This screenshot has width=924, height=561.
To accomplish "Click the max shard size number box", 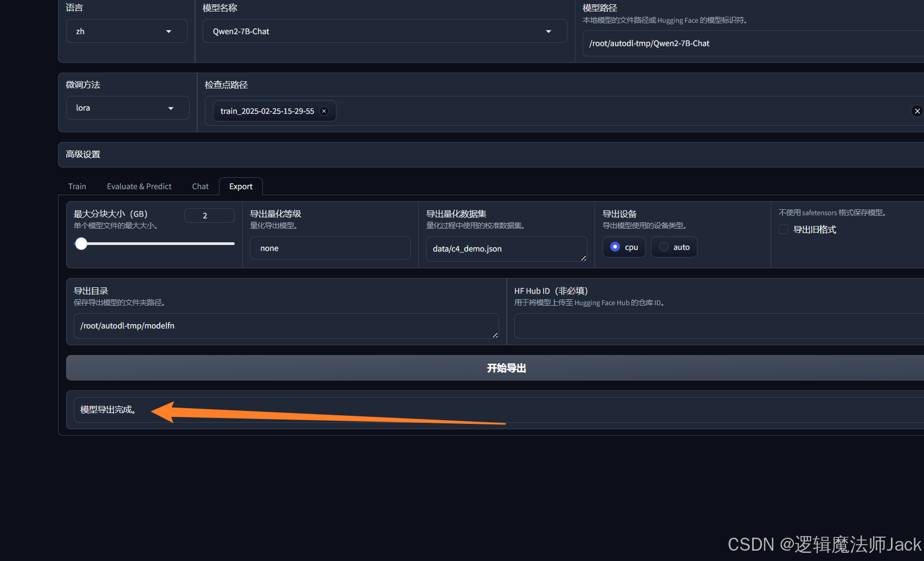I will coord(209,216).
